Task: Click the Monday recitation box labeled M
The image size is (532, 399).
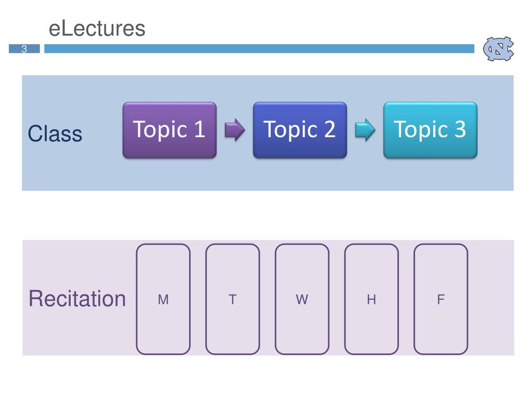Action: [163, 299]
